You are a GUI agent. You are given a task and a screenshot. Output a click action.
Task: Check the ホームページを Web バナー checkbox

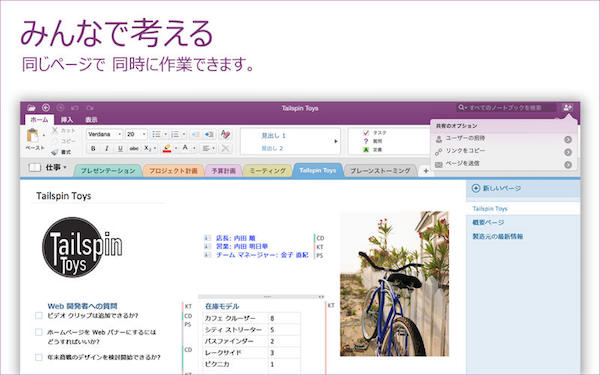pos(39,332)
